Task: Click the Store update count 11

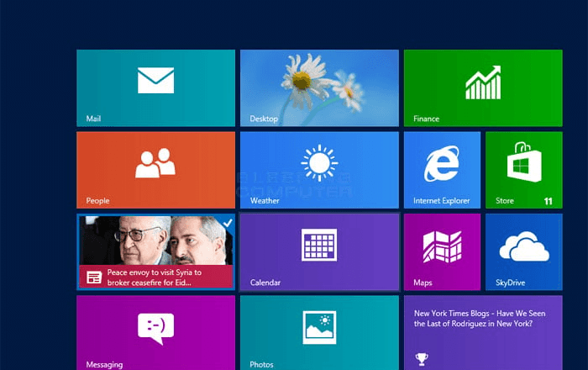Action: [548, 201]
